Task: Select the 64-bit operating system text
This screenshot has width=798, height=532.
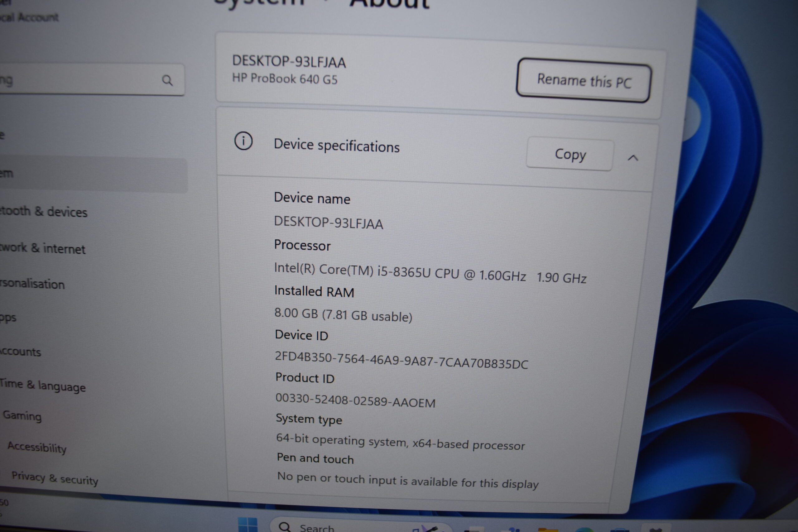Action: 400,442
